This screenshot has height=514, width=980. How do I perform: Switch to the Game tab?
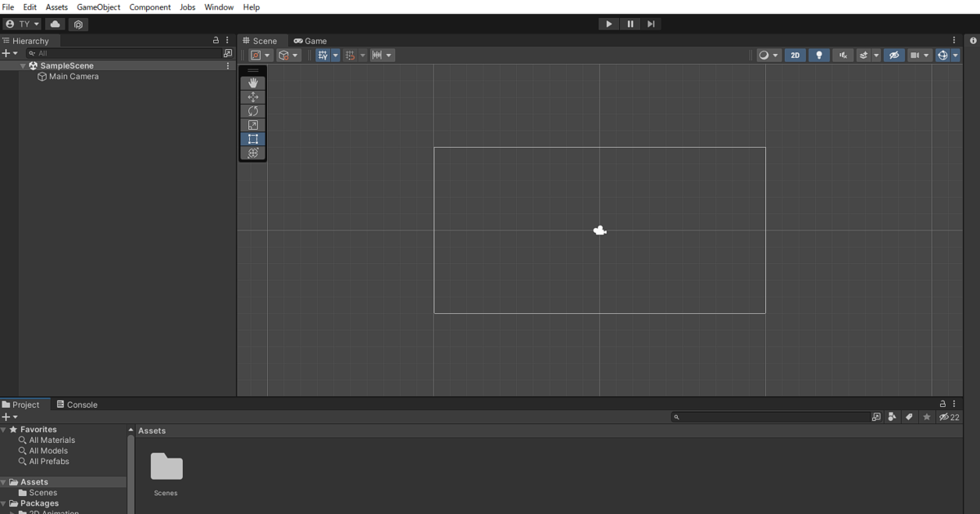[x=310, y=40]
